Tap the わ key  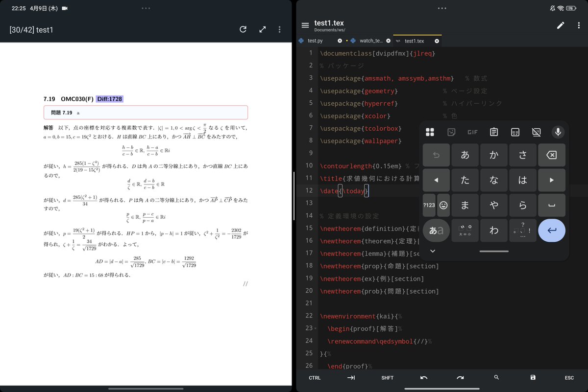(x=494, y=231)
